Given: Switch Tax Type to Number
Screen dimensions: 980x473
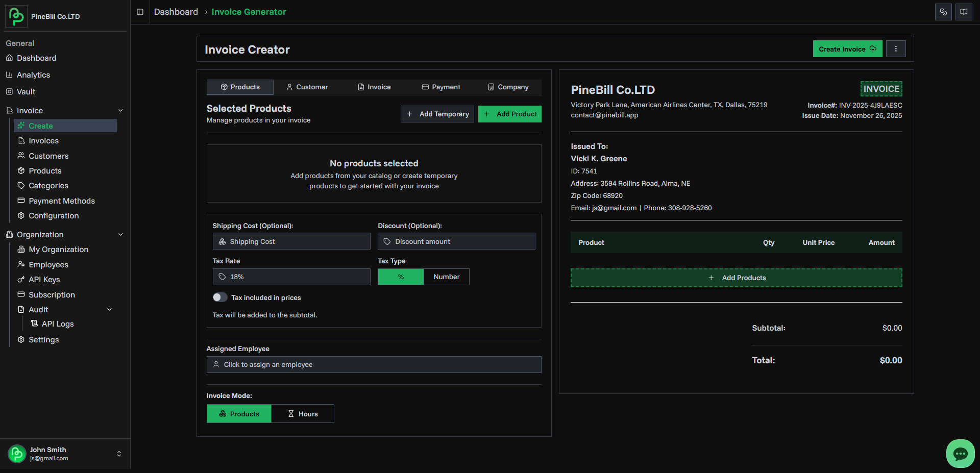Looking at the screenshot, I should point(446,277).
